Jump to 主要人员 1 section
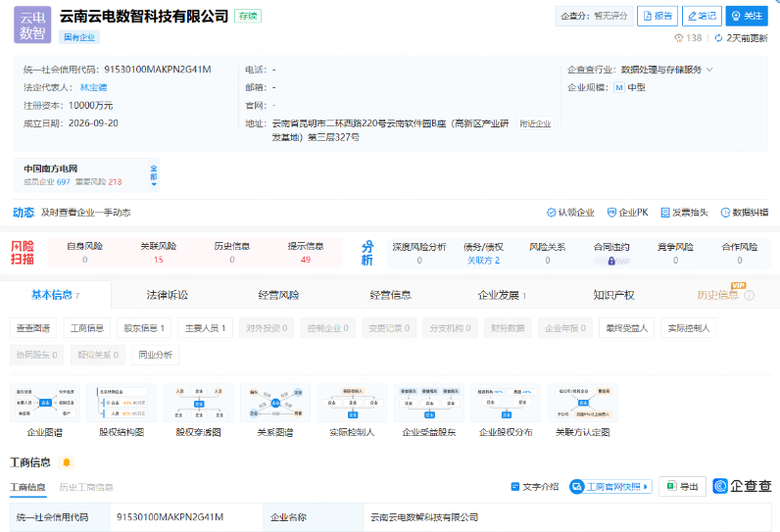Image resolution: width=780 pixels, height=532 pixels. click(x=206, y=328)
